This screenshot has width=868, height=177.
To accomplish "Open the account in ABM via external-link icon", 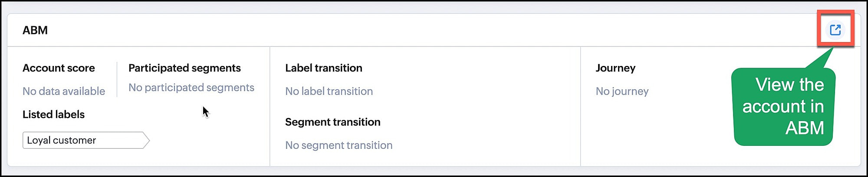I will click(835, 30).
